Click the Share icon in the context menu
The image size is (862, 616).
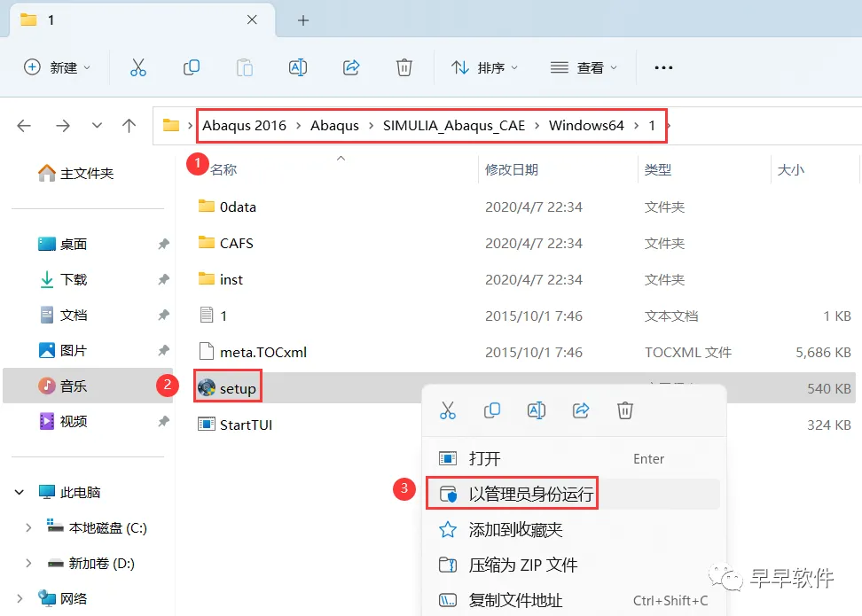tap(581, 410)
